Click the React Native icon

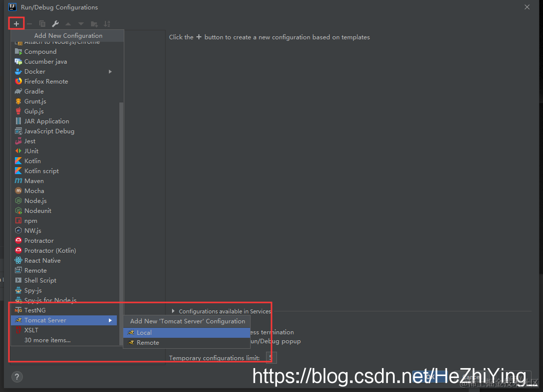click(x=18, y=261)
